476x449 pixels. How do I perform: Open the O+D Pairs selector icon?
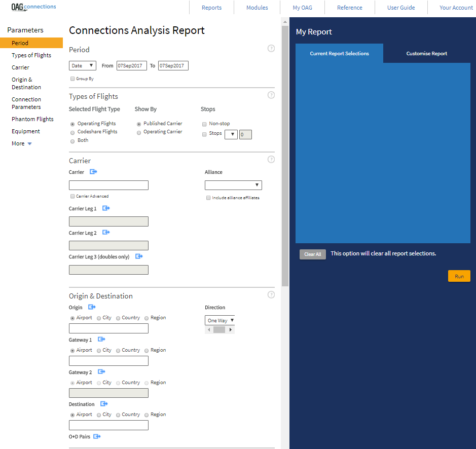97,436
